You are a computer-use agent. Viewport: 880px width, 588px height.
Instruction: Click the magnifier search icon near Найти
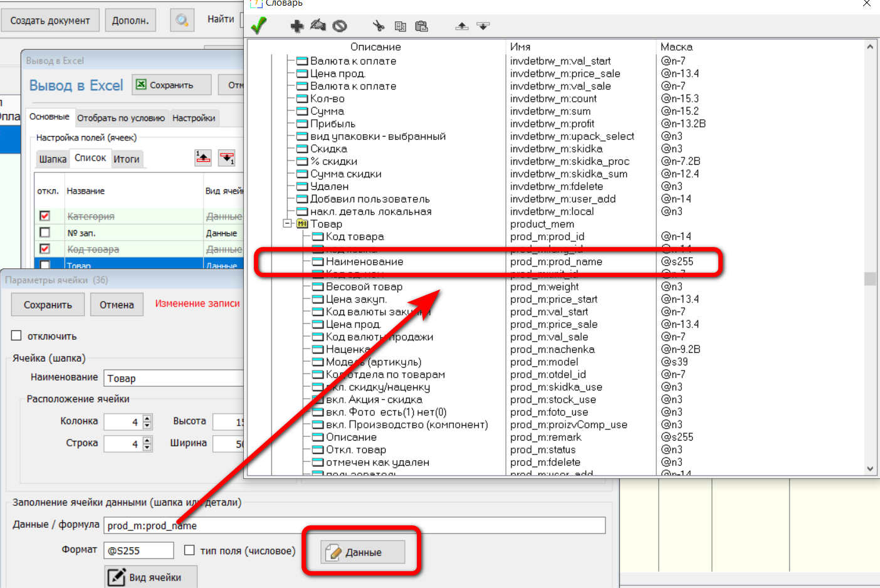pos(182,20)
